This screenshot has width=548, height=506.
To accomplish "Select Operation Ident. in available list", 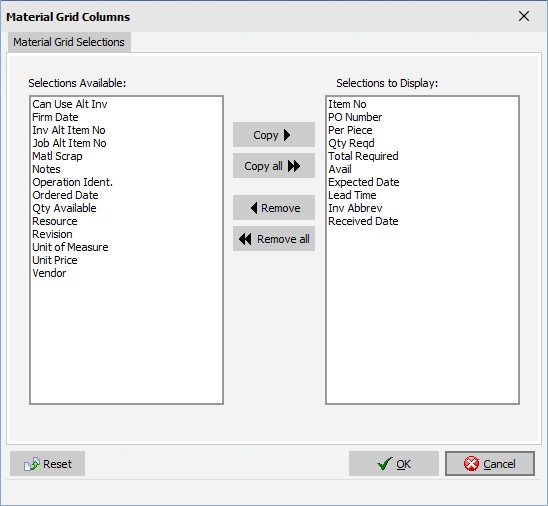I will (73, 182).
